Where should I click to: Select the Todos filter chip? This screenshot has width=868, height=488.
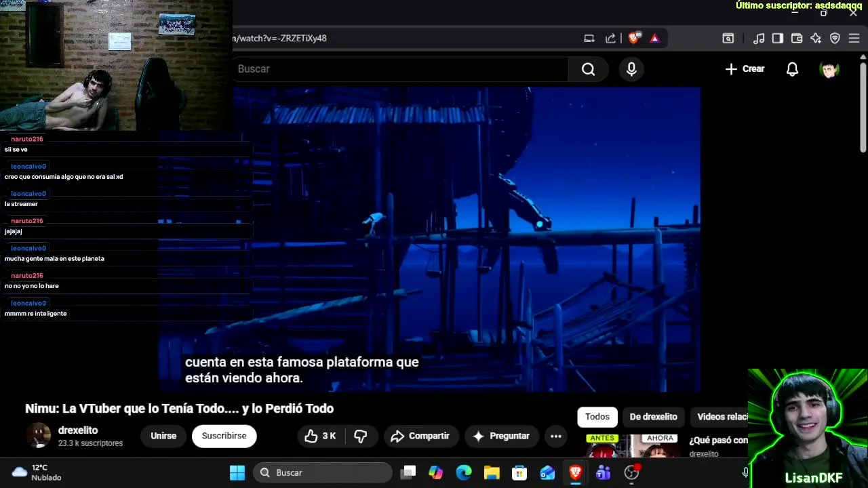[597, 417]
